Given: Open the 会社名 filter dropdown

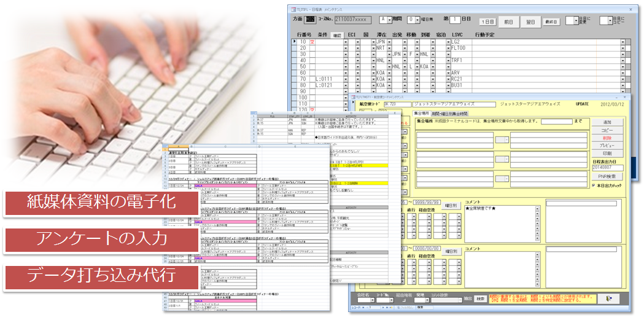Looking at the screenshot, I should tap(371, 300).
